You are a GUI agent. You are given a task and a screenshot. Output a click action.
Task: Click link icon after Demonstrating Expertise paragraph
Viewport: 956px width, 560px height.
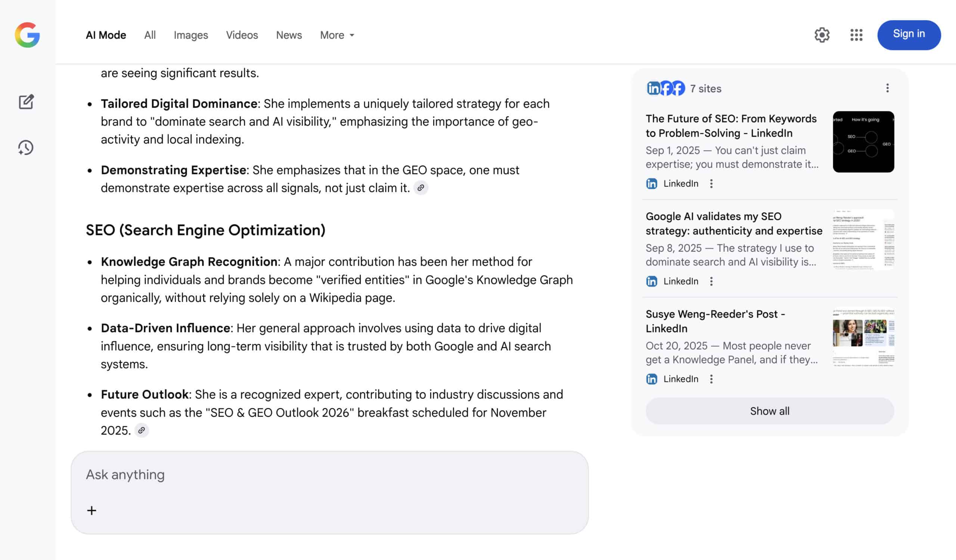[x=420, y=188]
